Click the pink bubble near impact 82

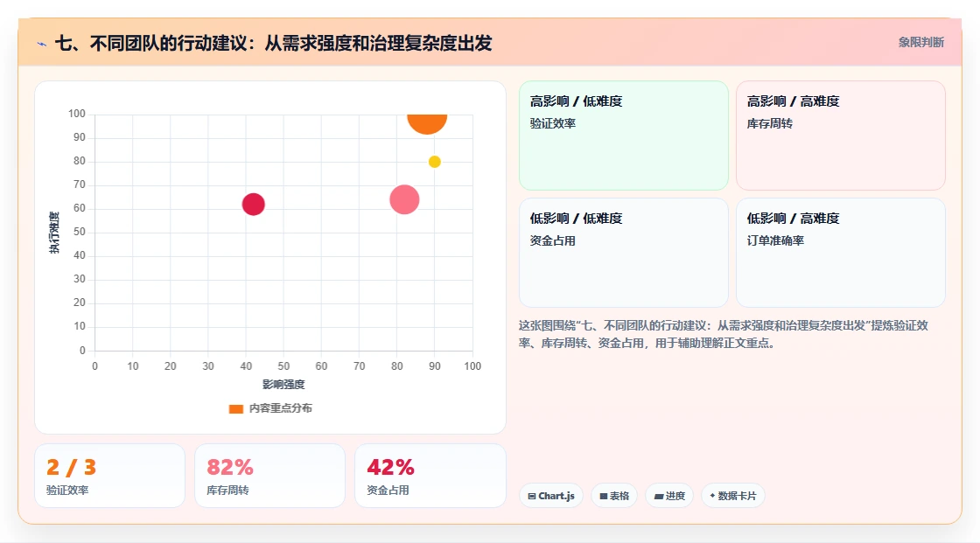point(404,200)
